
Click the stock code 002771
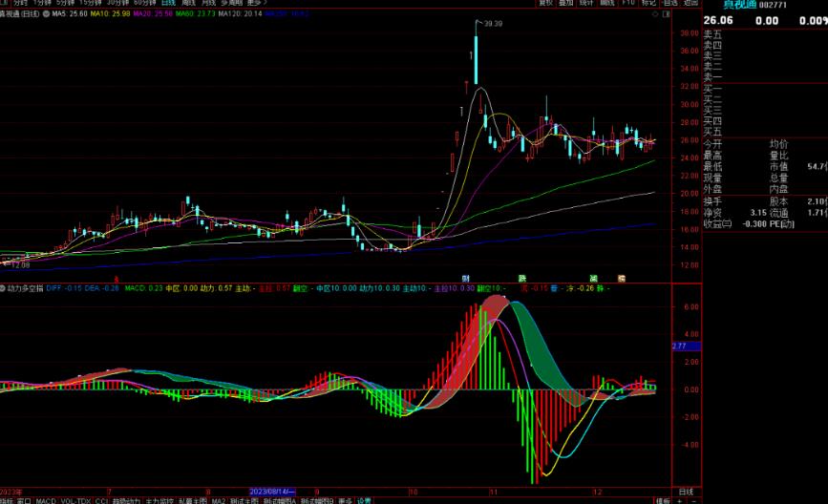click(x=773, y=5)
